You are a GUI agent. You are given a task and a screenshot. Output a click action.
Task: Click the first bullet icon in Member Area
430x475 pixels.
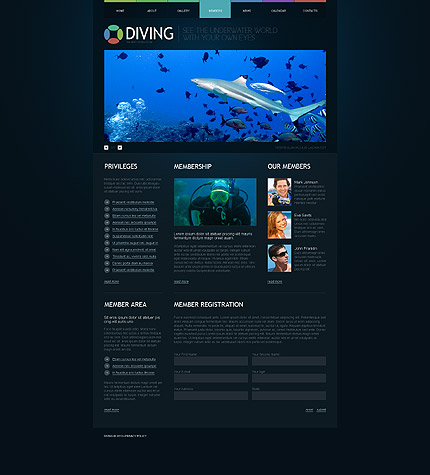[107, 359]
